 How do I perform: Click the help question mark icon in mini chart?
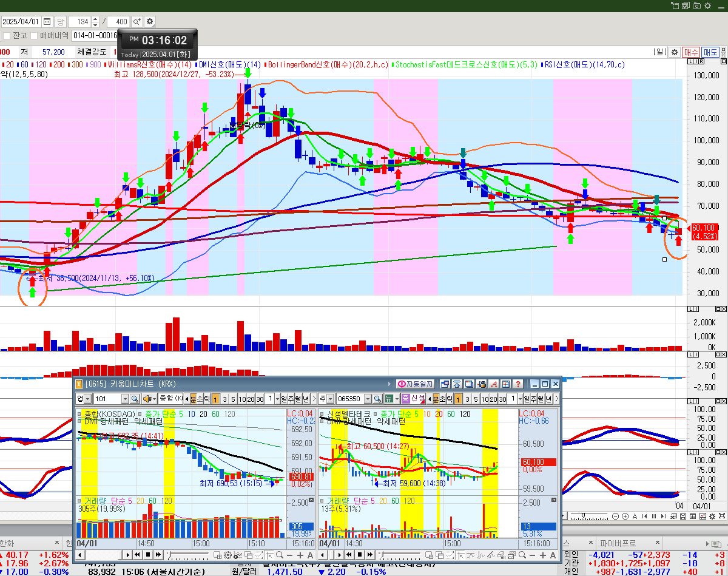(x=517, y=384)
